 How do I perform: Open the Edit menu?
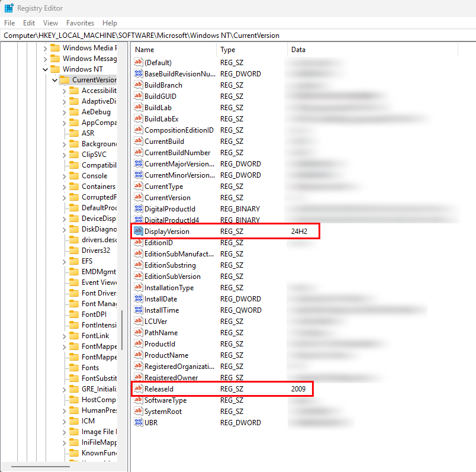click(29, 23)
